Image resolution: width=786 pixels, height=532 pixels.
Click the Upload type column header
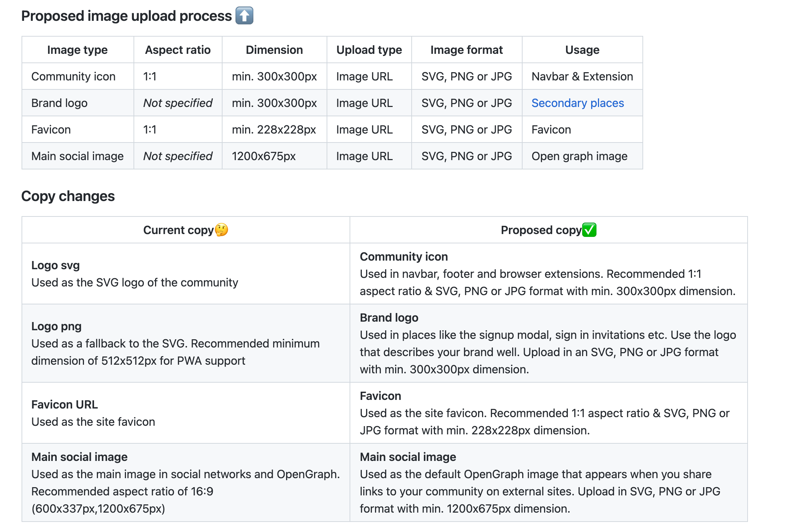[369, 50]
